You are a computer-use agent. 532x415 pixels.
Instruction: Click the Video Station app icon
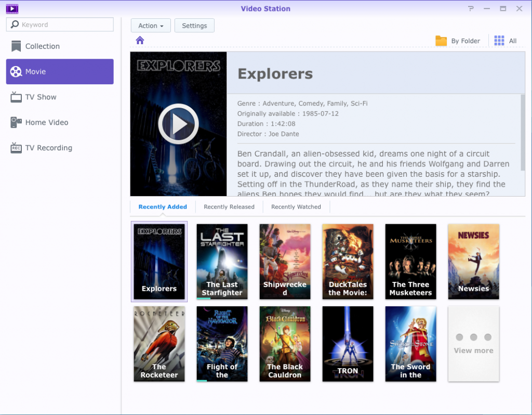pos(12,9)
